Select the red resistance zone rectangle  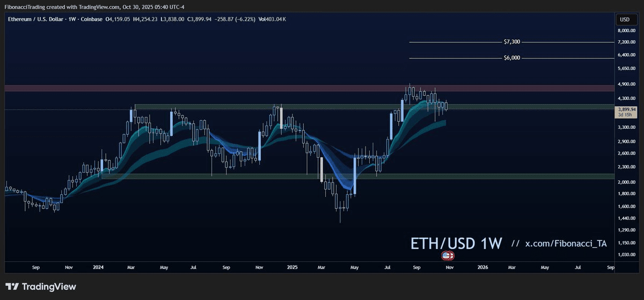click(x=309, y=88)
